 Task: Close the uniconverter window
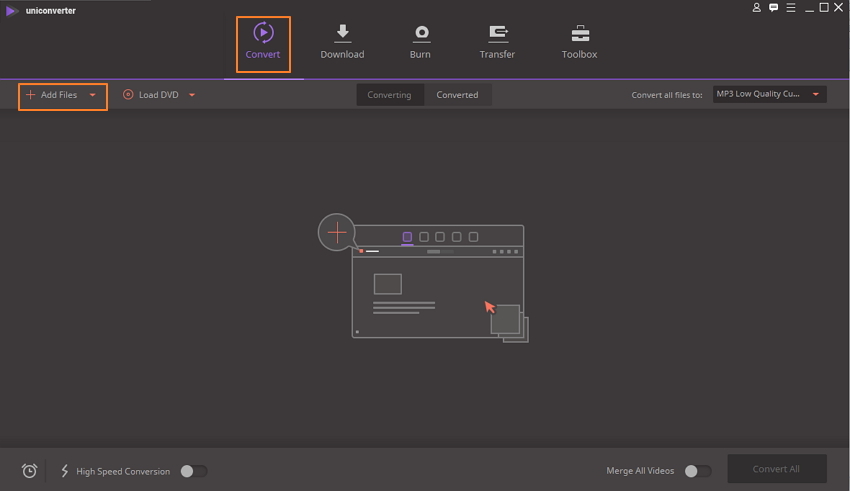pos(838,8)
